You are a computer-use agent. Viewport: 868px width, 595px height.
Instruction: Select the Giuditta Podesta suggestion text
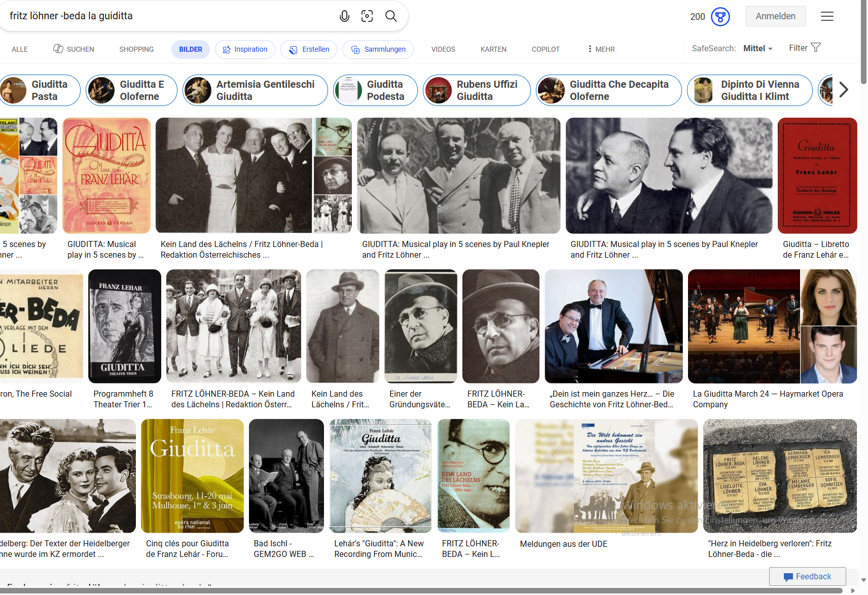point(385,90)
